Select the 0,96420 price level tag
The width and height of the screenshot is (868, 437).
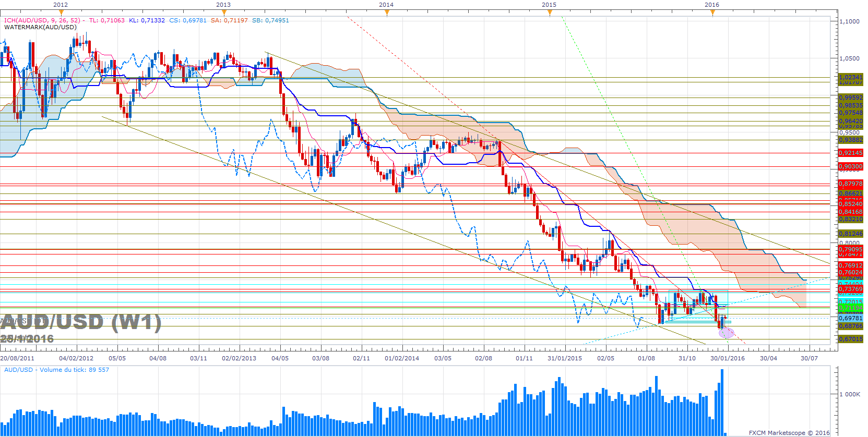click(851, 121)
